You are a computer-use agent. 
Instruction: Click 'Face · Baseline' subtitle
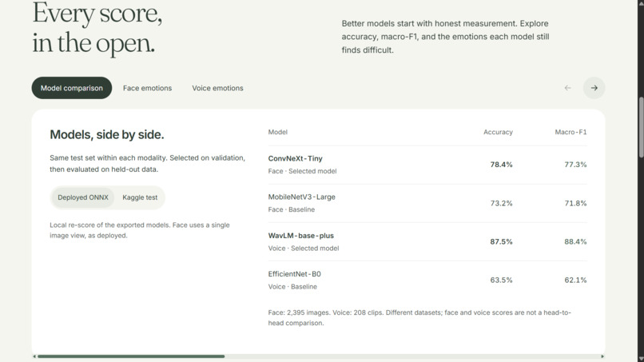point(292,209)
